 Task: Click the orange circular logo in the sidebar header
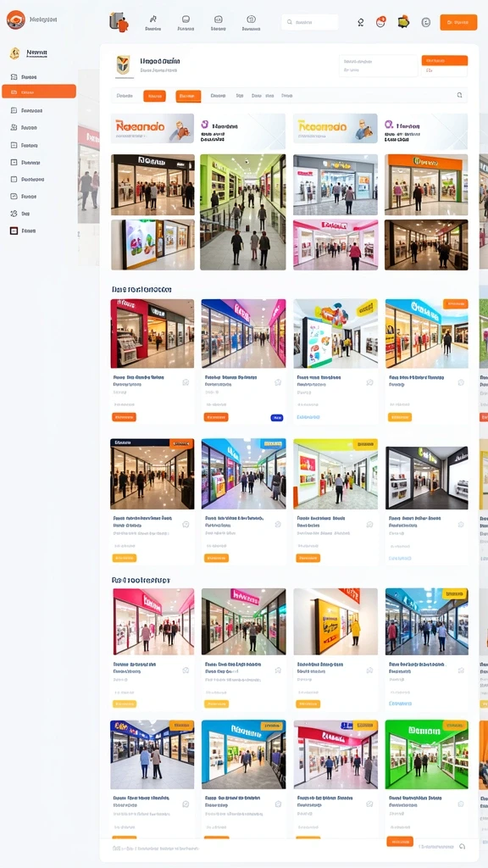pos(15,20)
